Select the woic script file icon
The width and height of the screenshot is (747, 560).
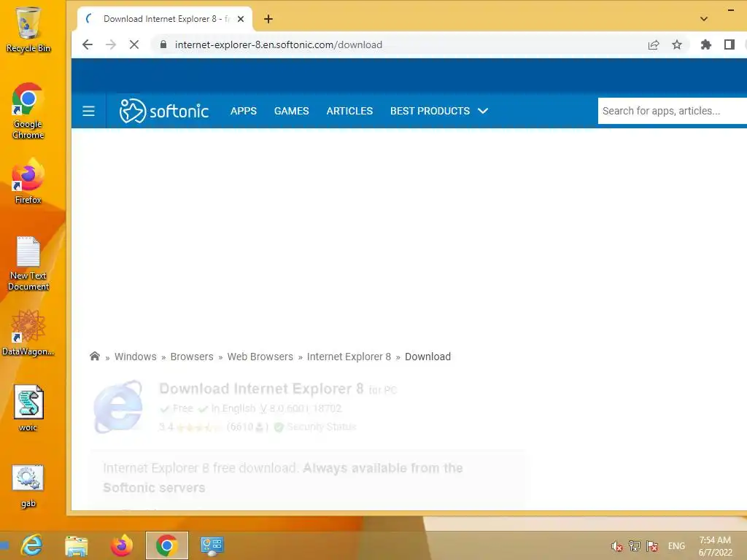(28, 408)
